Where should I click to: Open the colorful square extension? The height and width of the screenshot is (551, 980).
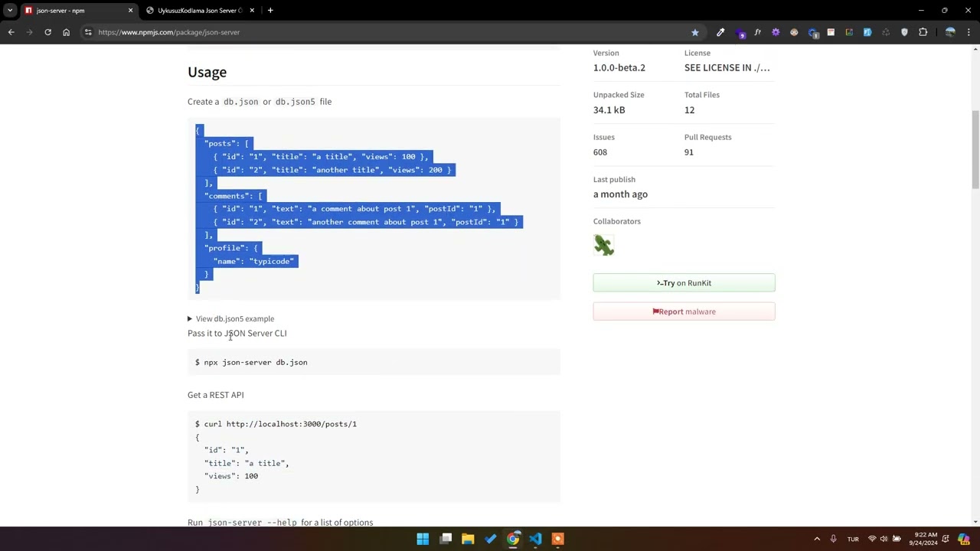(849, 32)
